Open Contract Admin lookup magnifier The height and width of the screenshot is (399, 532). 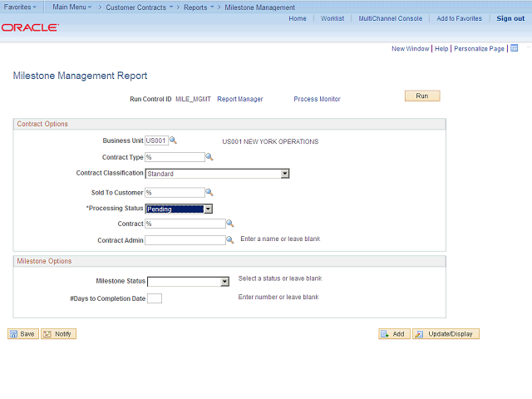[x=230, y=240]
